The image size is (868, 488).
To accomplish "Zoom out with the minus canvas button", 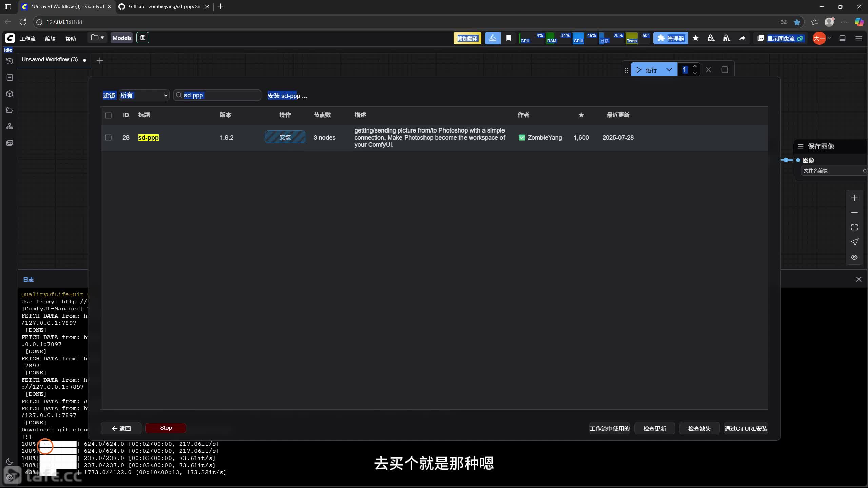I will click(854, 213).
